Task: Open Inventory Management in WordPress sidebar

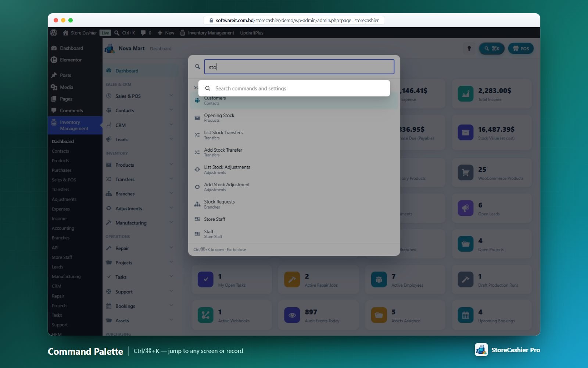Action: coord(75,125)
